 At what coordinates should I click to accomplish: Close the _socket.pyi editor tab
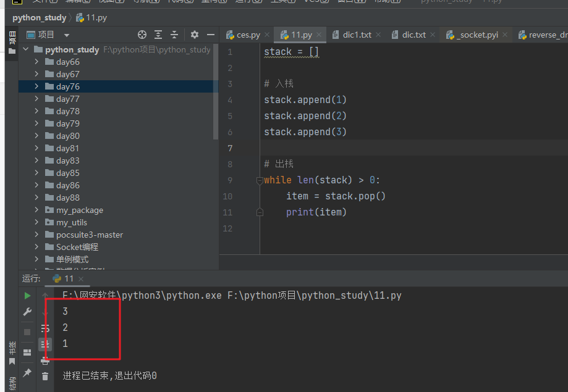tap(505, 35)
